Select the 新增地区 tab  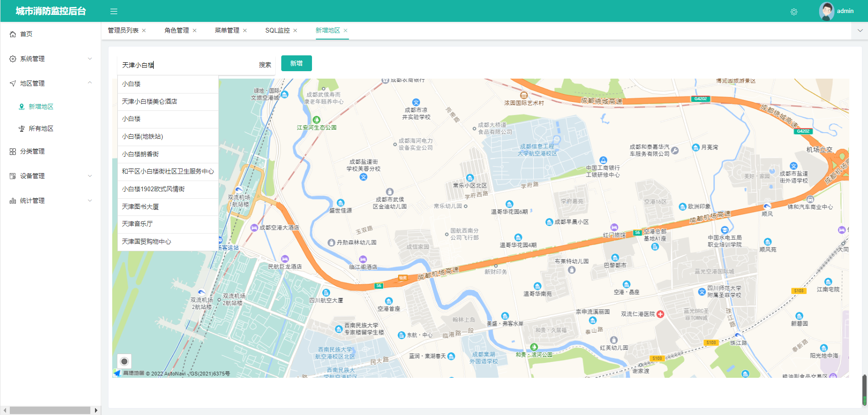click(328, 30)
